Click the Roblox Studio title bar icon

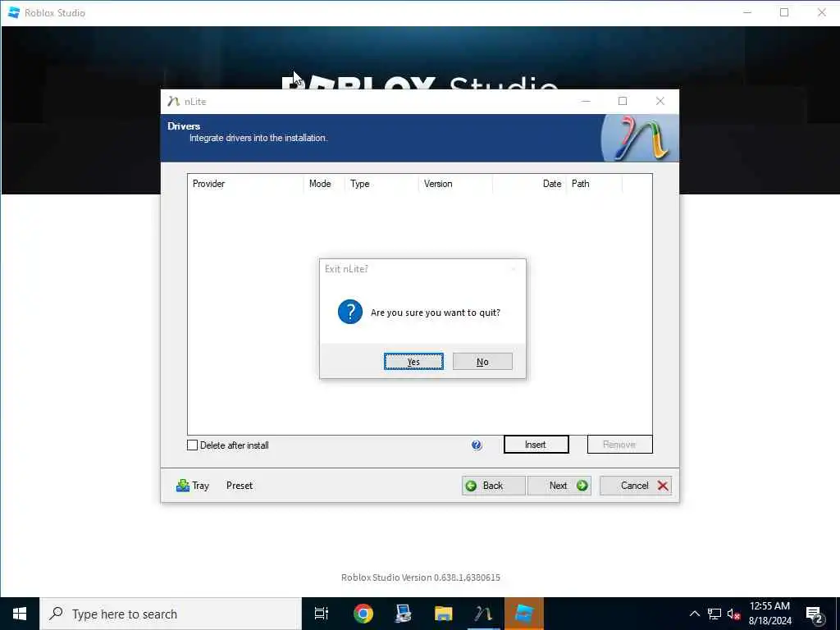click(14, 12)
